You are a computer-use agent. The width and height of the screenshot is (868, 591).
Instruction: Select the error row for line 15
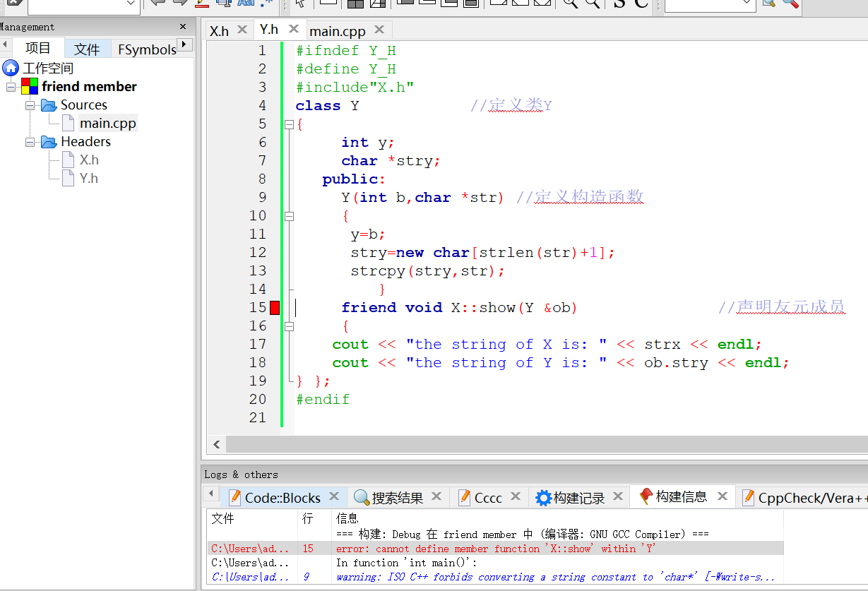click(495, 549)
